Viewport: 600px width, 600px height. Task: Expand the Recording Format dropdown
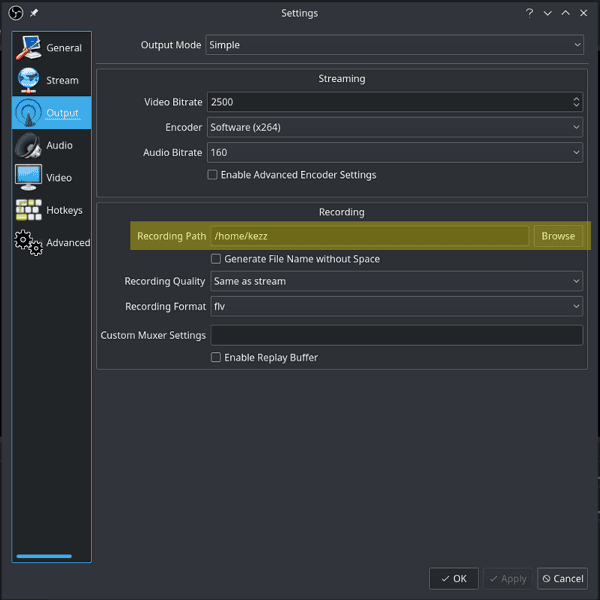coord(396,307)
